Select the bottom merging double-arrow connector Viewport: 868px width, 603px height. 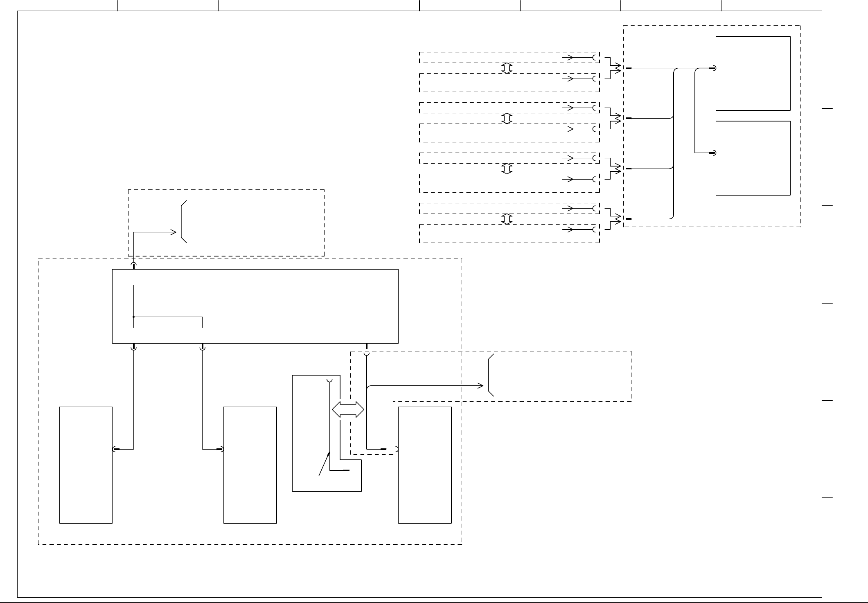(613, 219)
